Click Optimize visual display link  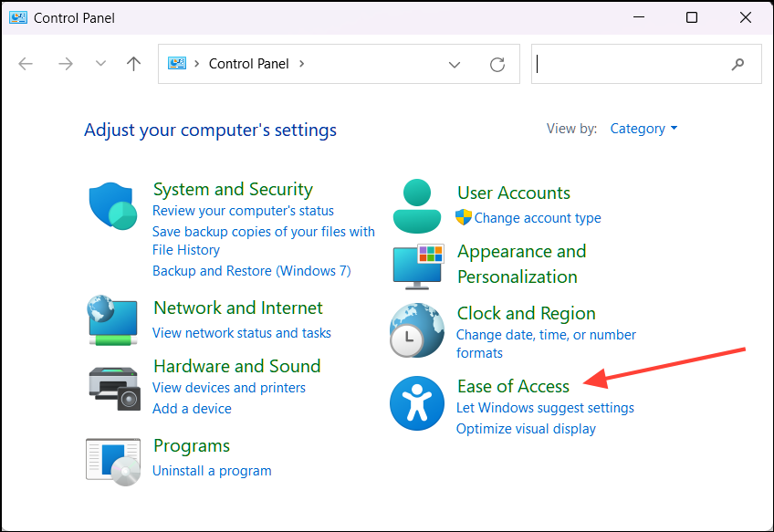pyautogui.click(x=526, y=429)
